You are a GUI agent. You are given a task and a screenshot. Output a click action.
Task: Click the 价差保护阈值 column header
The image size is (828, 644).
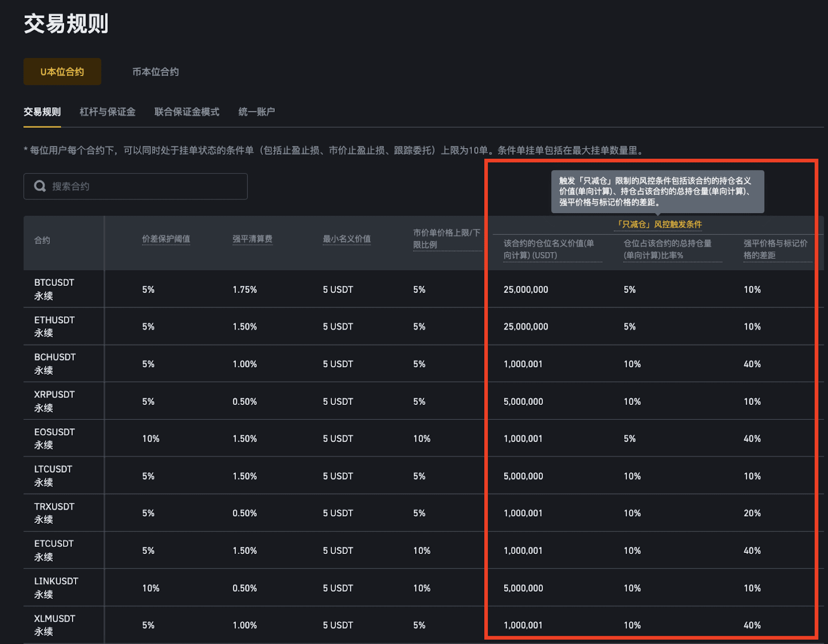(166, 239)
